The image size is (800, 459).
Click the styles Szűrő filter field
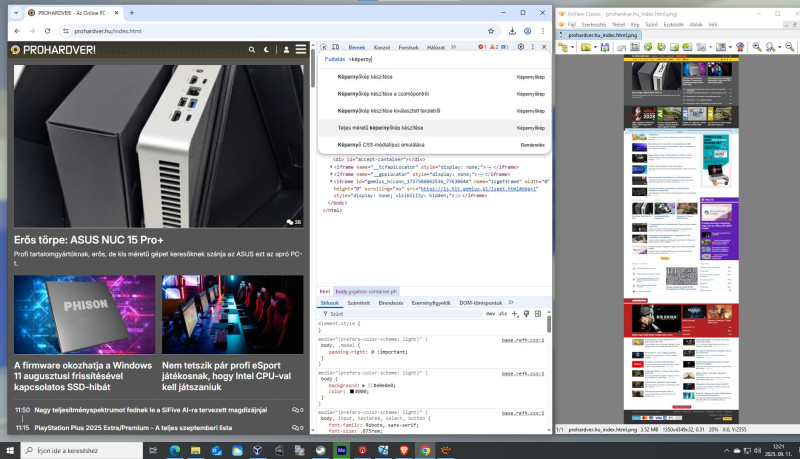[403, 314]
